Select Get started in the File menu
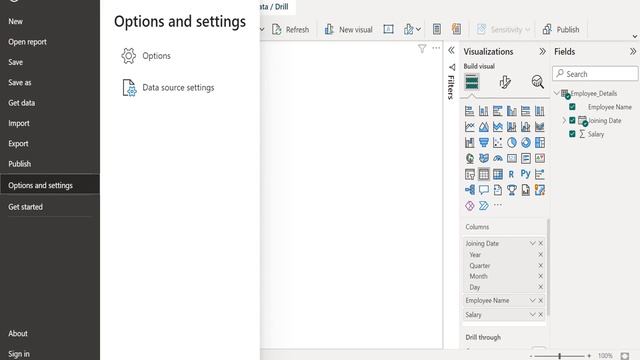Viewport: 640px width, 360px height. 25,207
